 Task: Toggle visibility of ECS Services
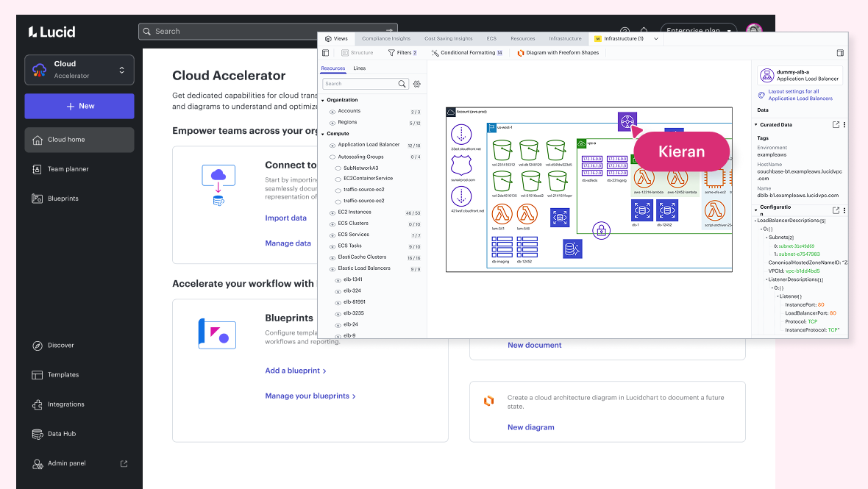pyautogui.click(x=332, y=235)
